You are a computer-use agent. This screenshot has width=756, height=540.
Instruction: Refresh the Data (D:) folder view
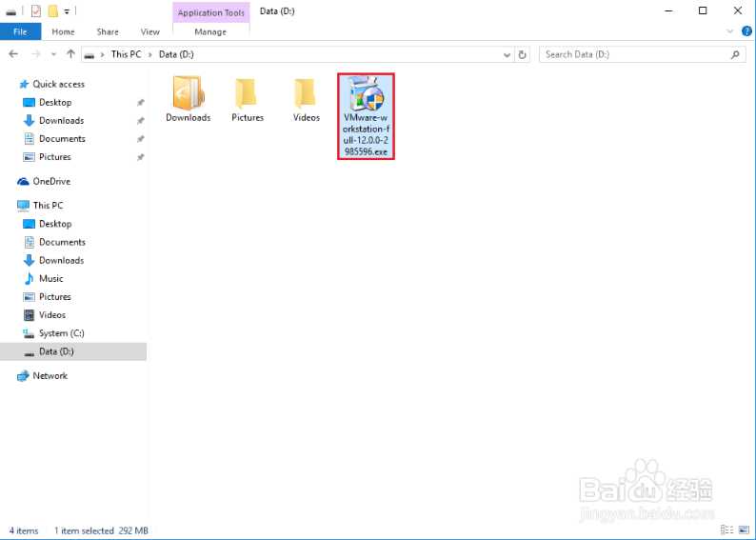(x=522, y=54)
